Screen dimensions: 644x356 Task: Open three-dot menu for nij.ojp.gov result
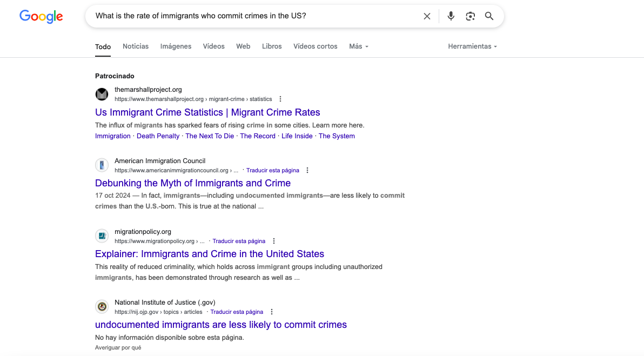271,312
